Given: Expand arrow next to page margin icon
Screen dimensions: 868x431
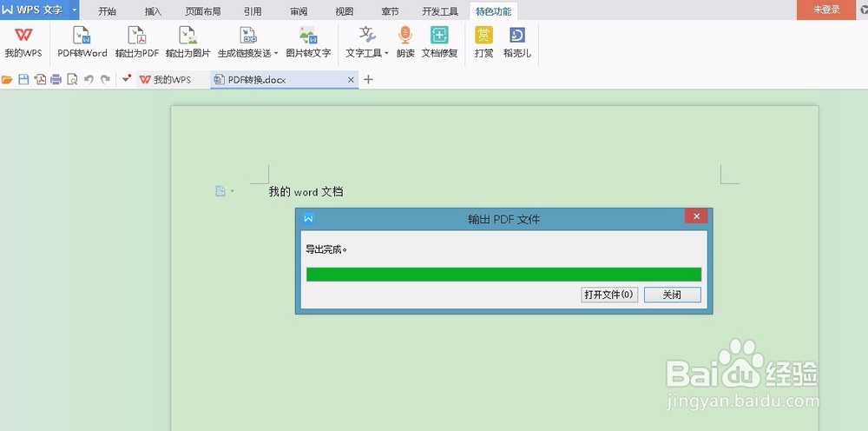Looking at the screenshot, I should (x=232, y=191).
